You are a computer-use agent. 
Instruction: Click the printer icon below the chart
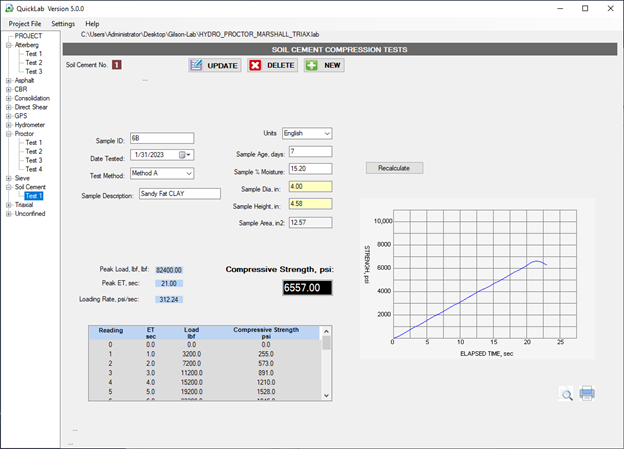coord(587,393)
